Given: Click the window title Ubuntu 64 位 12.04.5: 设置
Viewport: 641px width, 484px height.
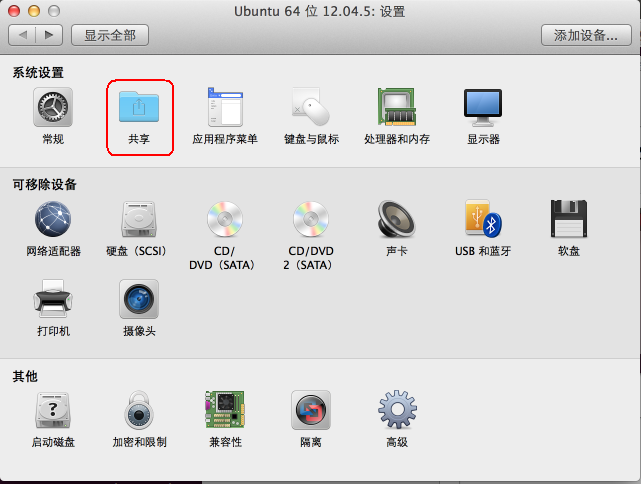Looking at the screenshot, I should (x=320, y=11).
